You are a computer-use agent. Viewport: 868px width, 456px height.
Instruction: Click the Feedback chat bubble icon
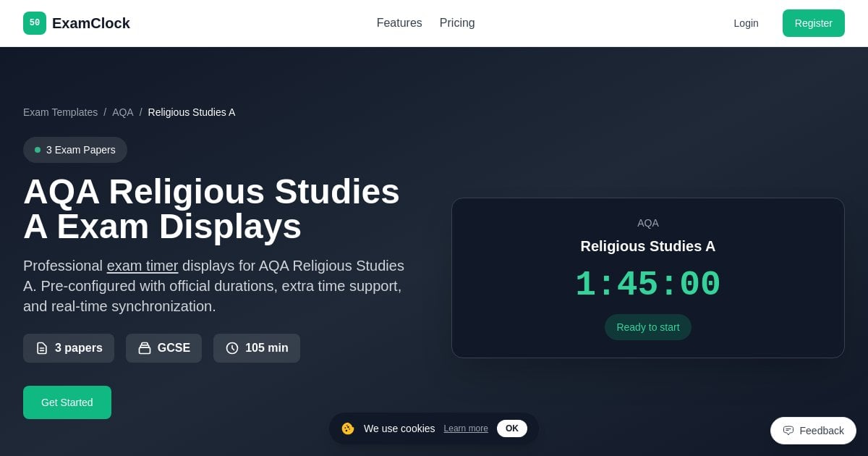click(788, 431)
